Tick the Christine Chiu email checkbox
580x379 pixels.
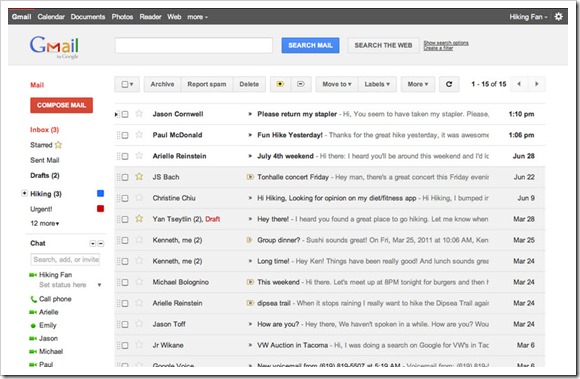click(125, 199)
